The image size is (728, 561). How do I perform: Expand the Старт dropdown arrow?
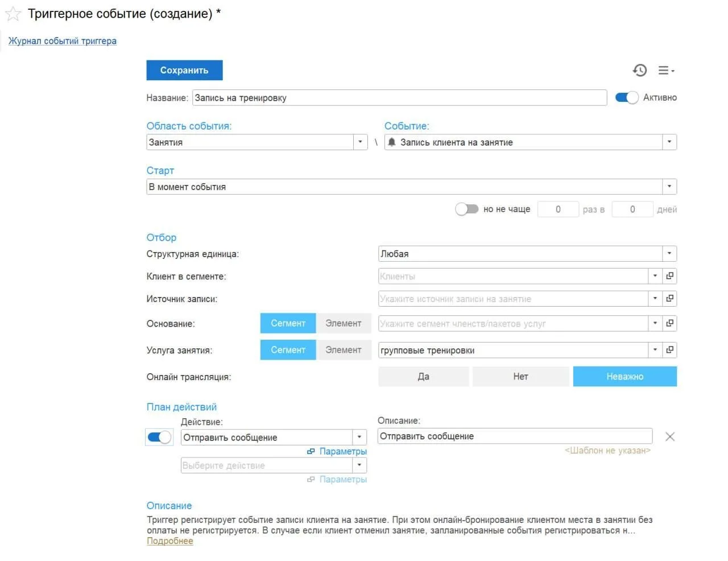point(669,187)
